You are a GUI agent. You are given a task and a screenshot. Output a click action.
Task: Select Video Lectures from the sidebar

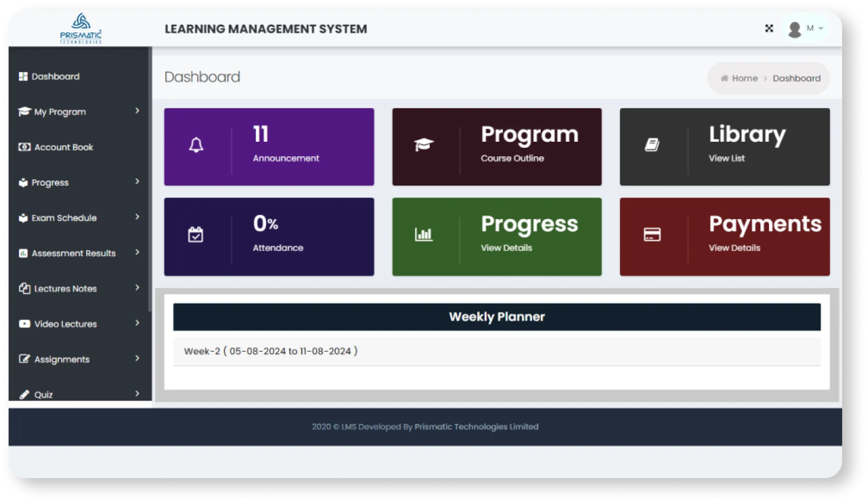[x=65, y=324]
